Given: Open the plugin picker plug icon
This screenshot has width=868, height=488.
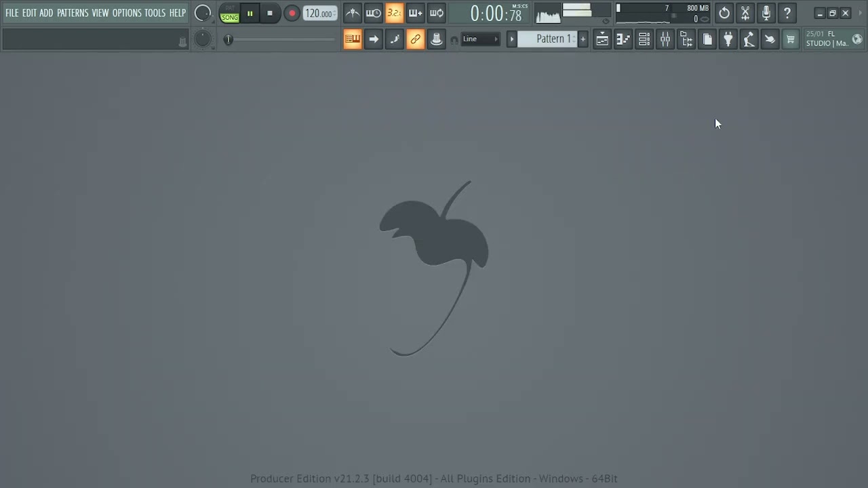Looking at the screenshot, I should pyautogui.click(x=728, y=39).
